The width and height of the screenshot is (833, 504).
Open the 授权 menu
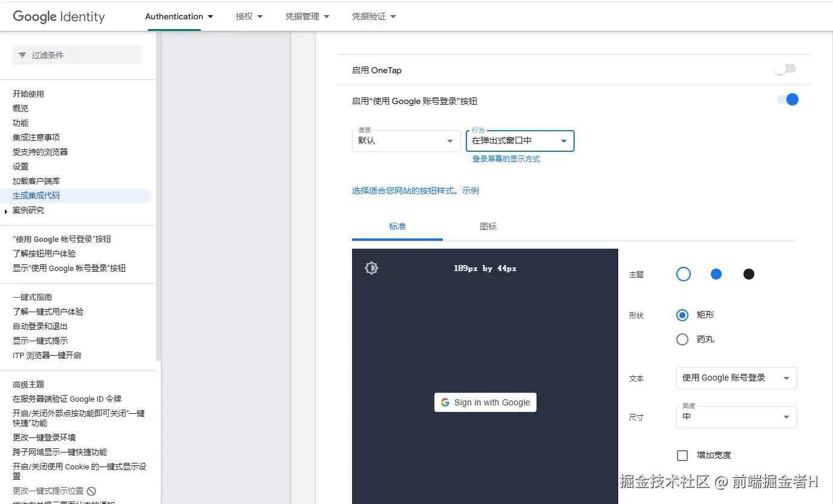click(249, 16)
